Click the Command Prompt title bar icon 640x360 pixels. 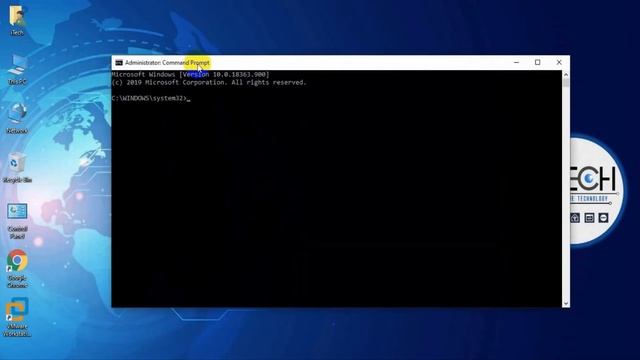click(x=119, y=62)
